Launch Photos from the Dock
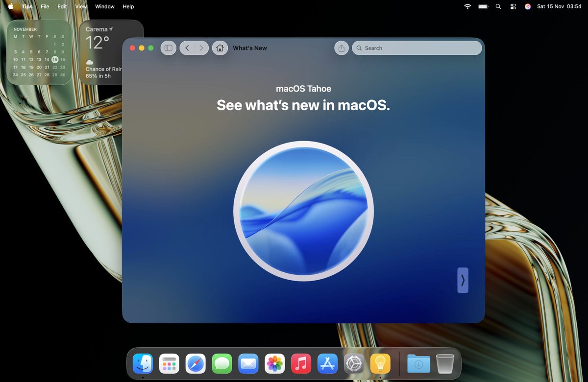Image resolution: width=588 pixels, height=382 pixels. coord(275,363)
